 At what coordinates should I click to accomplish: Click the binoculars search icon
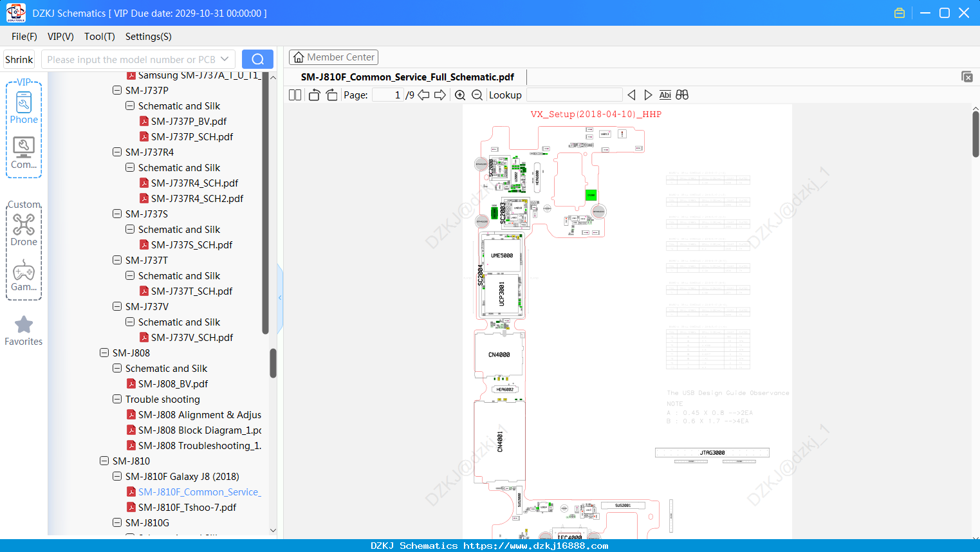[682, 95]
